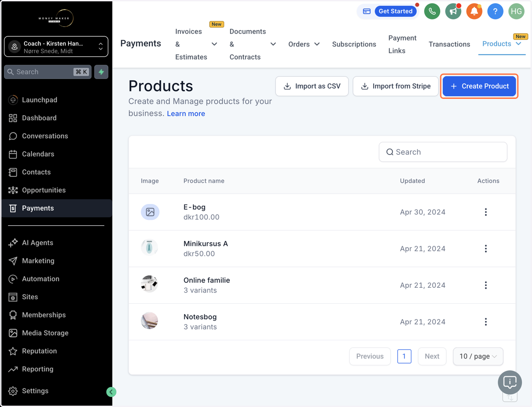Click Import as CSV
The width and height of the screenshot is (532, 407).
click(312, 86)
